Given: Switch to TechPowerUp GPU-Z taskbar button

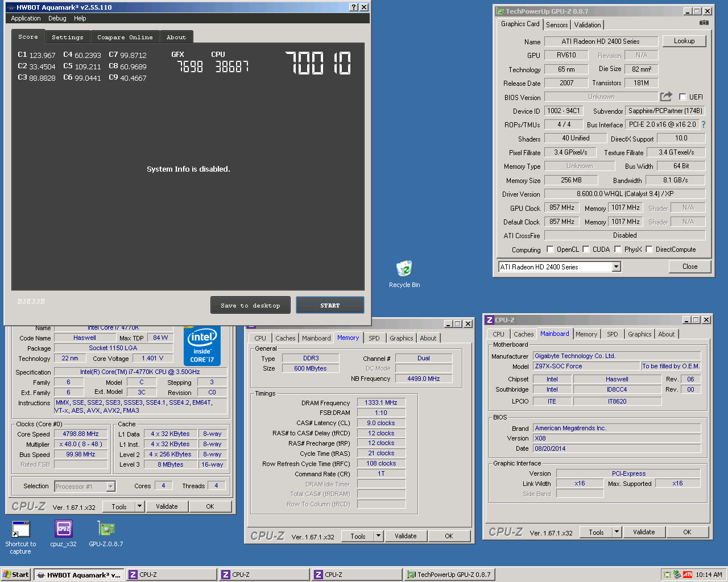Looking at the screenshot, I should [449, 575].
